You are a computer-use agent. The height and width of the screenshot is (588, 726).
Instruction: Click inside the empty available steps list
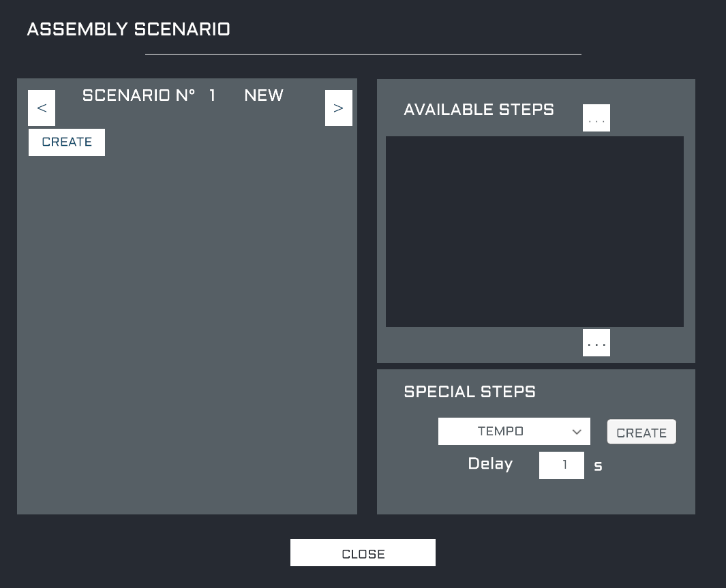534,232
